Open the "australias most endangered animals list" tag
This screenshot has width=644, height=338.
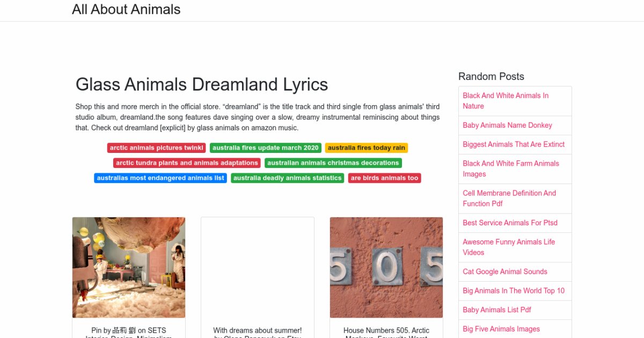(x=160, y=178)
